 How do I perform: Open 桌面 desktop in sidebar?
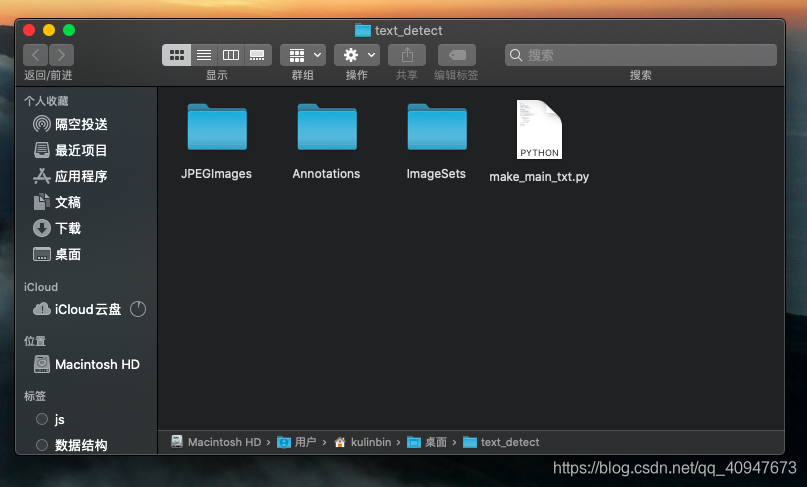[x=57, y=254]
